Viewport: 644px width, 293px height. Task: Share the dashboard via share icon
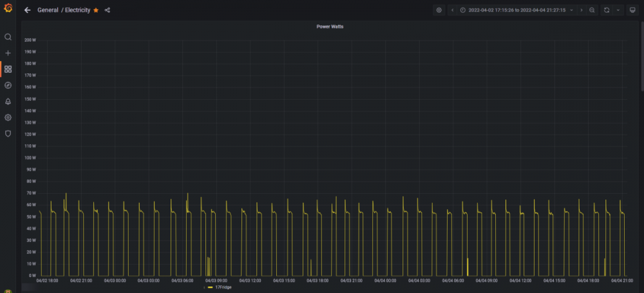pyautogui.click(x=107, y=10)
